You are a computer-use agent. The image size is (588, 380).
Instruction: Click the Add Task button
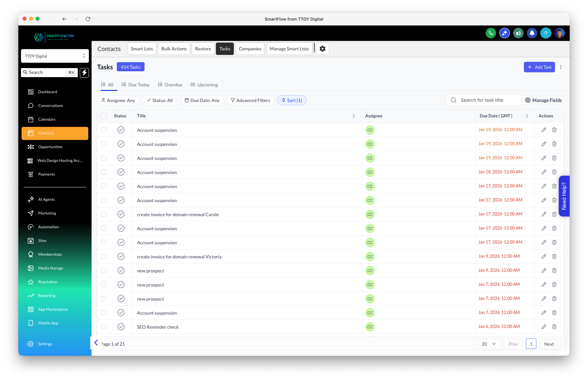coord(539,67)
